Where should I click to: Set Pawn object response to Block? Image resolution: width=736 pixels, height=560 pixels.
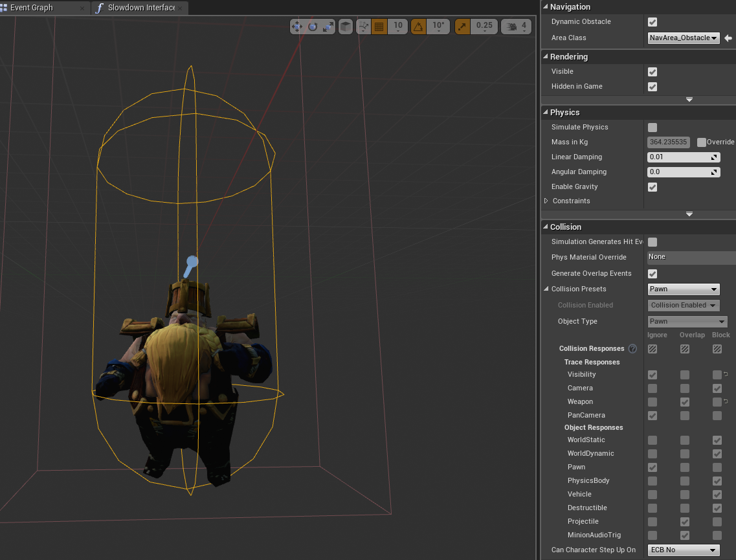(x=717, y=467)
